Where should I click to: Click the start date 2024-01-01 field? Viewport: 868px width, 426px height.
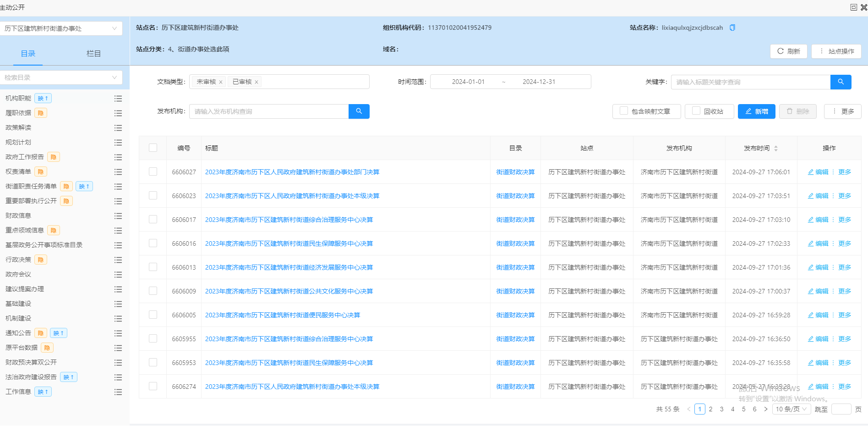click(x=468, y=82)
